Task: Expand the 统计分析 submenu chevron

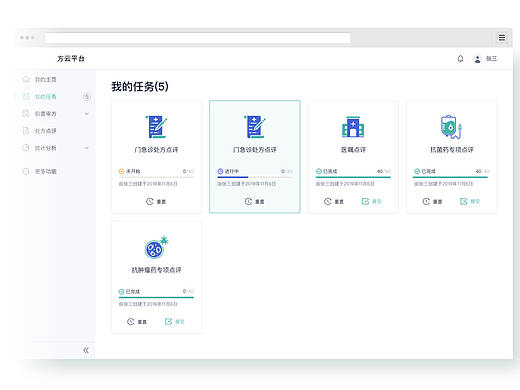Action: pos(86,148)
